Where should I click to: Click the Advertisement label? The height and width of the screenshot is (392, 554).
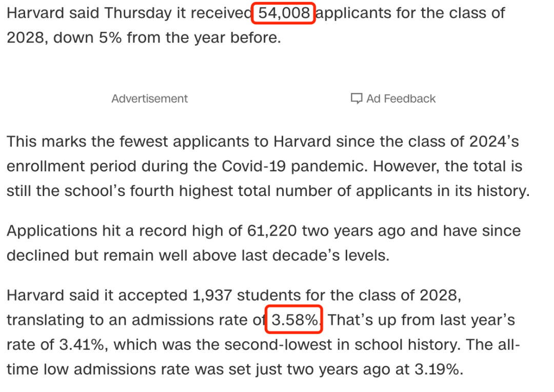tap(149, 99)
